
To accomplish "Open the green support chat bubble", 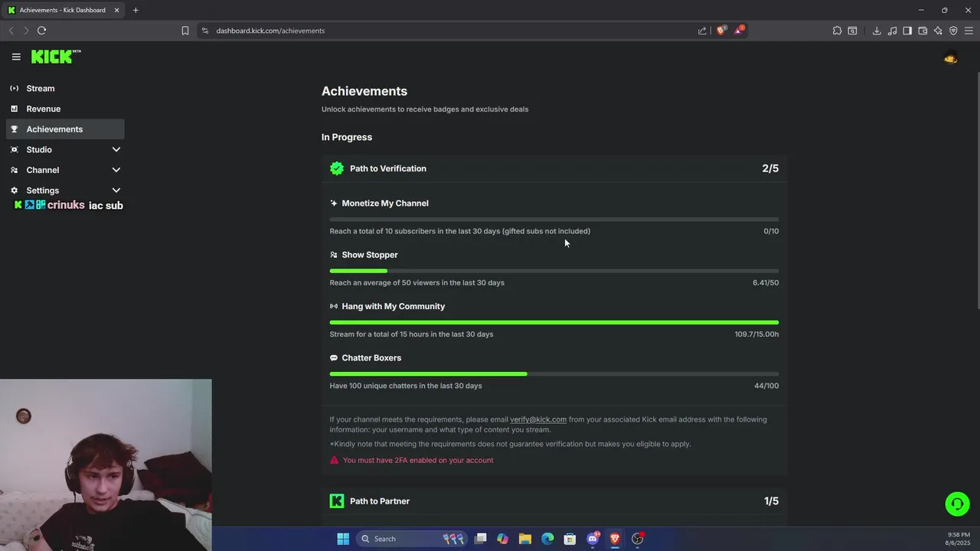I will 957,504.
